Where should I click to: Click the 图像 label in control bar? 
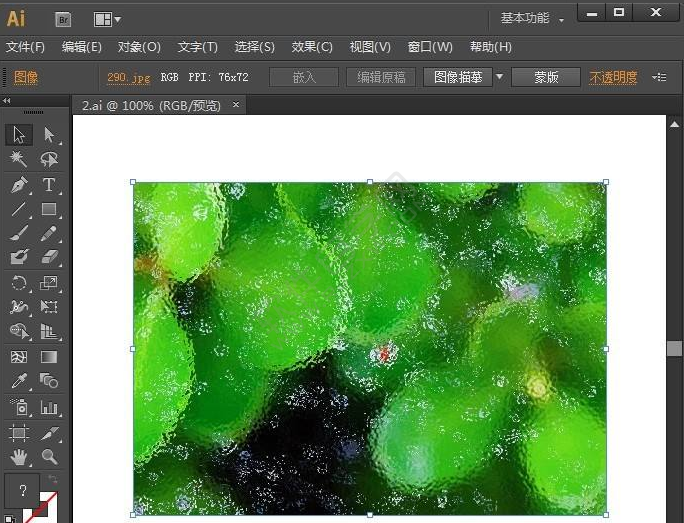(x=26, y=77)
